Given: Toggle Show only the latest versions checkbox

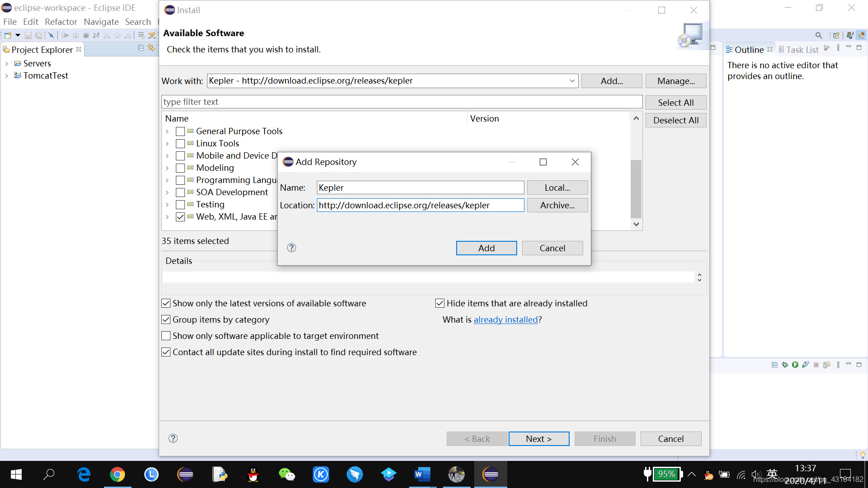Looking at the screenshot, I should coord(166,303).
